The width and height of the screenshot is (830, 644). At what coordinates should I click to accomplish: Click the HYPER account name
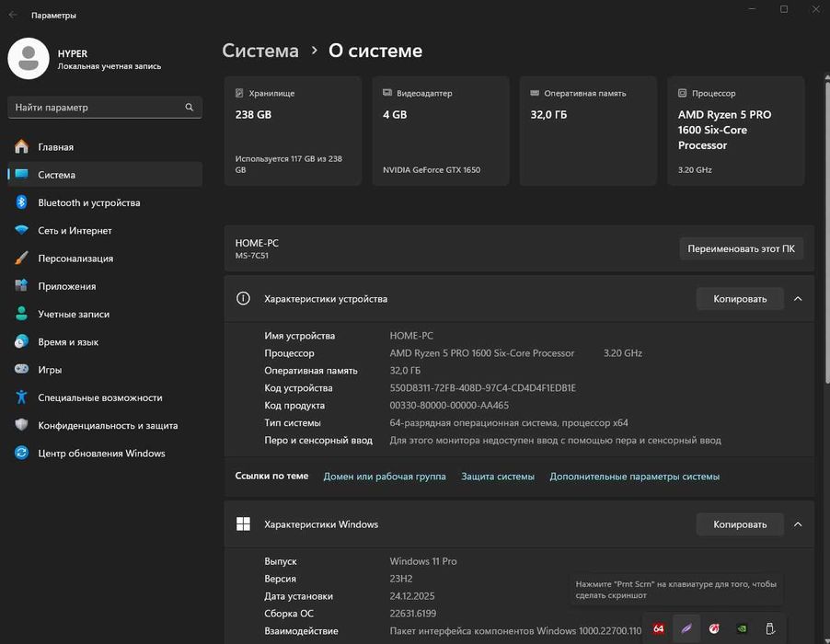(x=73, y=53)
